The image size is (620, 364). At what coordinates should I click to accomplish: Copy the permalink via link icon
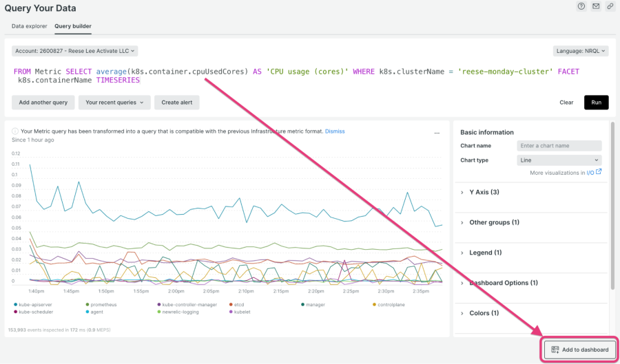tap(610, 7)
